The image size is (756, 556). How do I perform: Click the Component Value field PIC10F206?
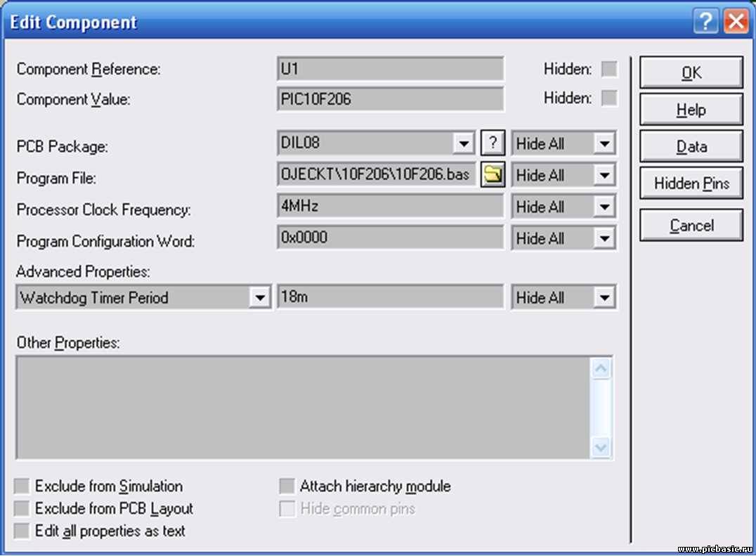point(391,99)
